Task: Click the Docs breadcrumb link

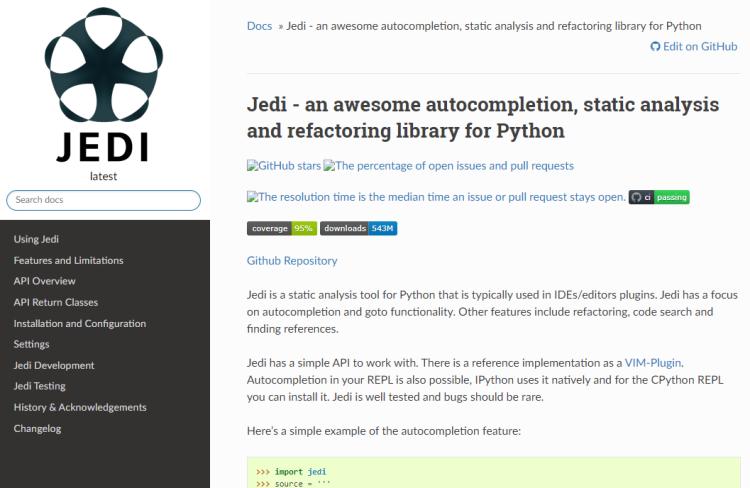Action: tap(259, 25)
